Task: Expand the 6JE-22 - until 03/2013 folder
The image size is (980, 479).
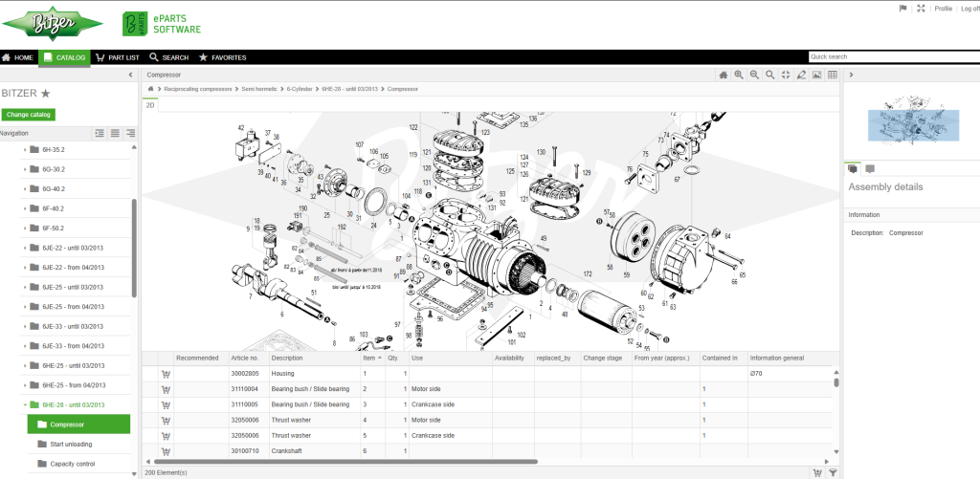Action: coord(24,248)
